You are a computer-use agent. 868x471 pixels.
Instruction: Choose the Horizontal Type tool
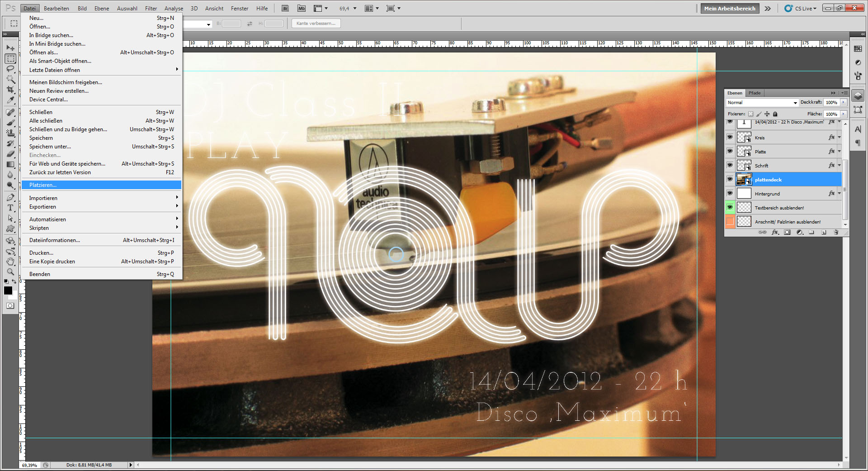point(10,208)
